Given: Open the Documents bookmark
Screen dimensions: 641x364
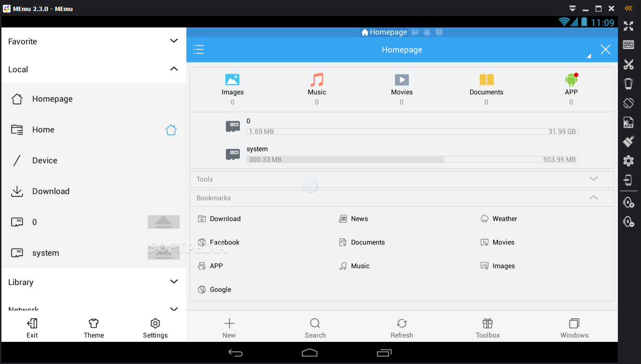Looking at the screenshot, I should (x=362, y=242).
